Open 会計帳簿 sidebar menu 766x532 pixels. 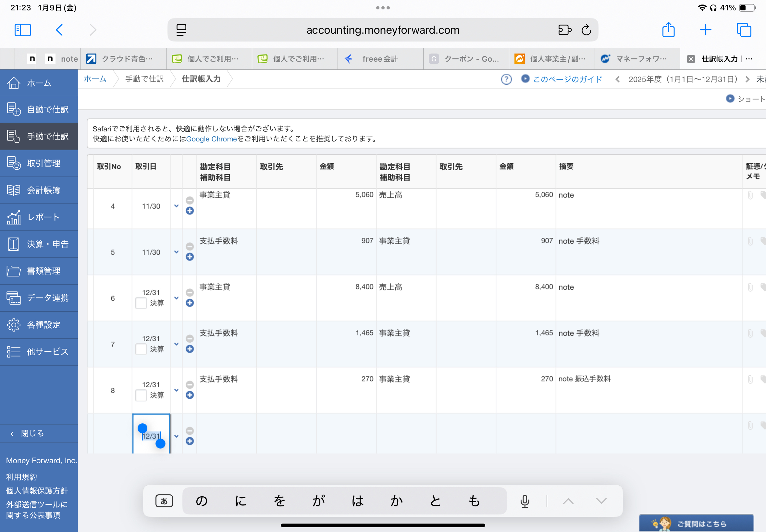(x=39, y=190)
